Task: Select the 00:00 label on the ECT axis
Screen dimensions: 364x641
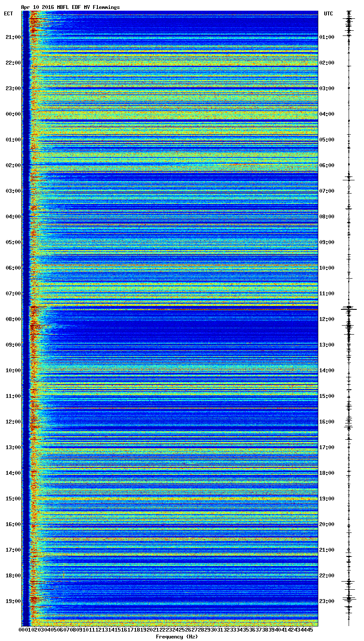Action: tap(13, 114)
